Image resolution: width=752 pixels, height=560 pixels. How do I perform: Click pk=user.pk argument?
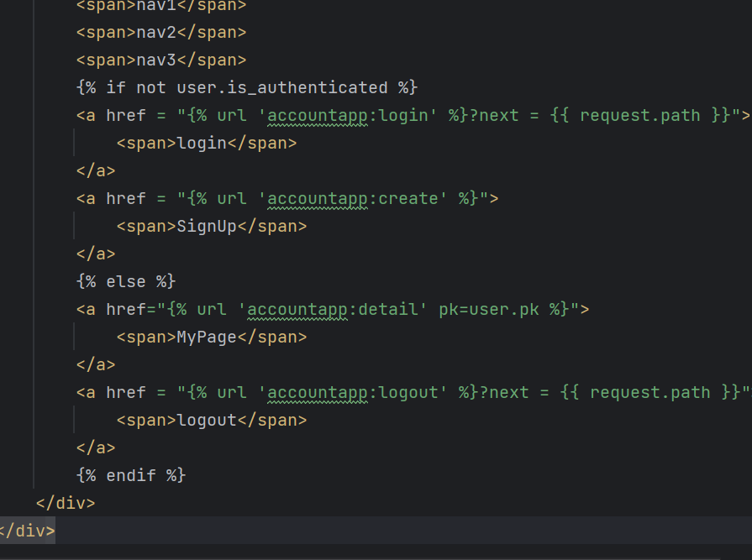[489, 310]
